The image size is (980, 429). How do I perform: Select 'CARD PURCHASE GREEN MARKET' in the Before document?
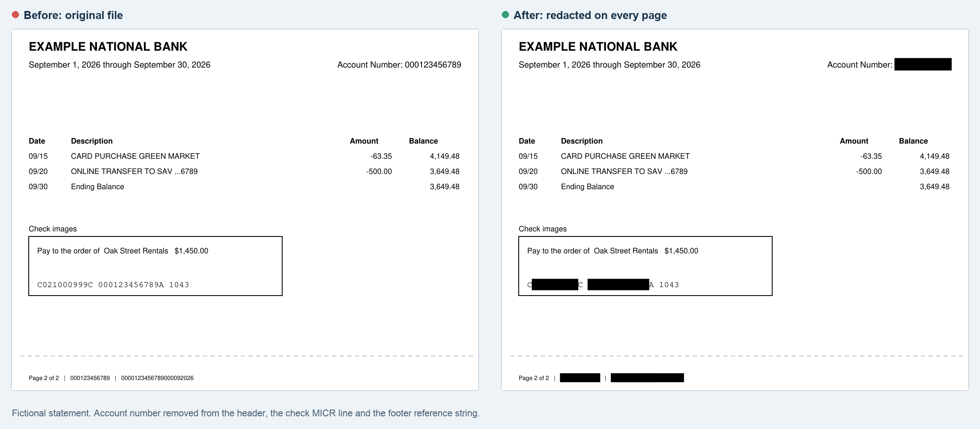[x=135, y=156]
